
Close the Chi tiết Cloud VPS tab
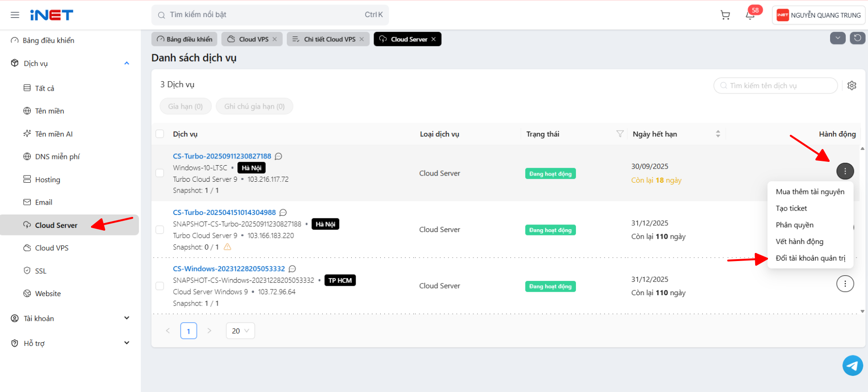click(x=362, y=39)
